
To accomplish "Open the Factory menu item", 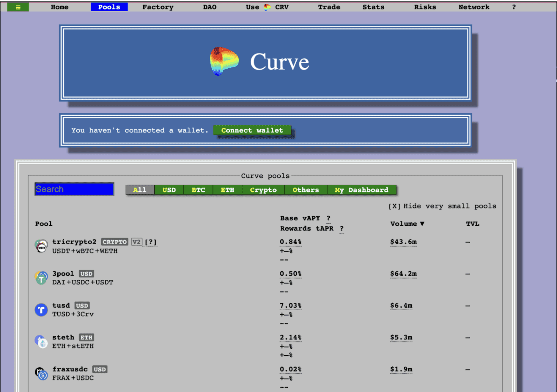I will 158,7.
